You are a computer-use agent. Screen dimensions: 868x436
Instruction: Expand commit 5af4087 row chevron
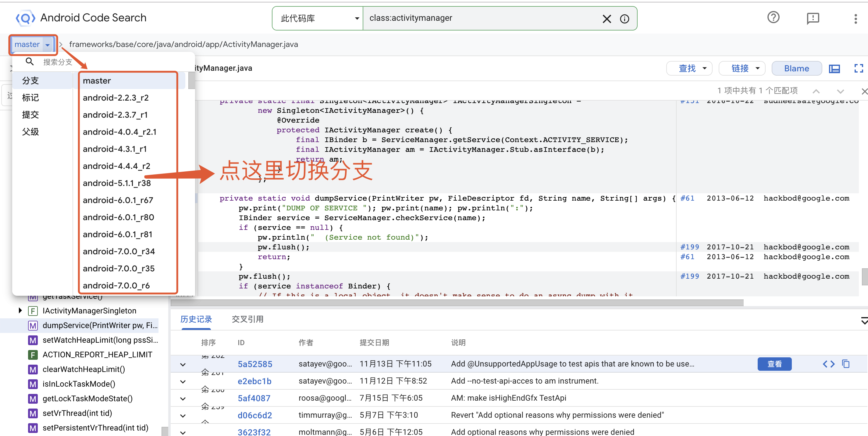point(183,398)
